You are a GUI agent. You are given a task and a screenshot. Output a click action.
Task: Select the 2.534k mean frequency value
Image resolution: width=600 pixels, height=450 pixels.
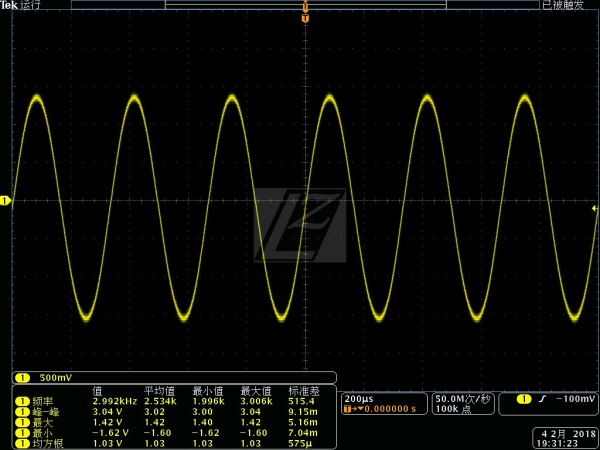click(160, 401)
